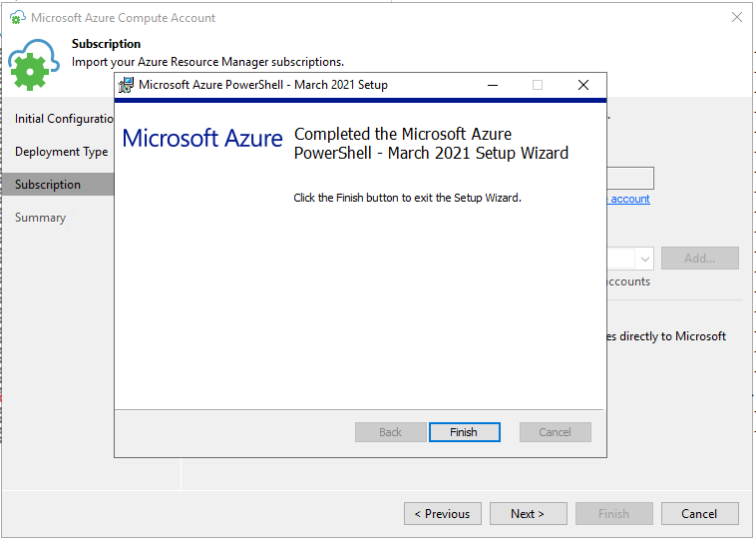Click the Azure Compute Account title bar icon
Viewport: 756px width, 541px height.
(x=18, y=18)
